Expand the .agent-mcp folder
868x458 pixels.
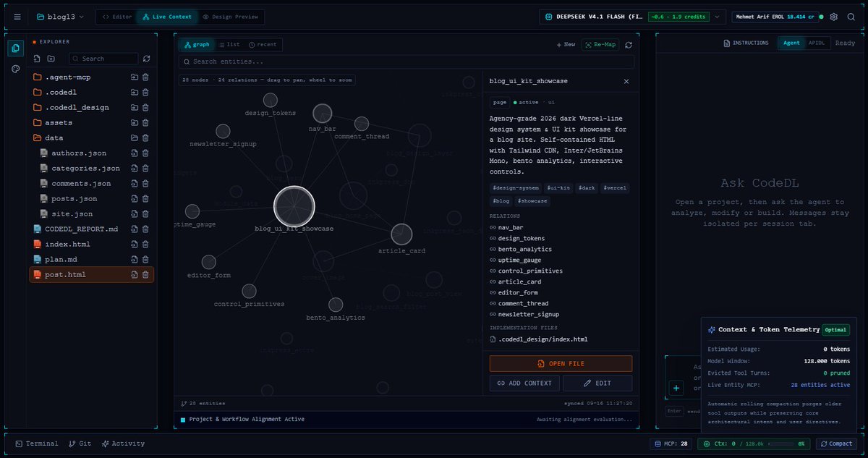point(68,77)
